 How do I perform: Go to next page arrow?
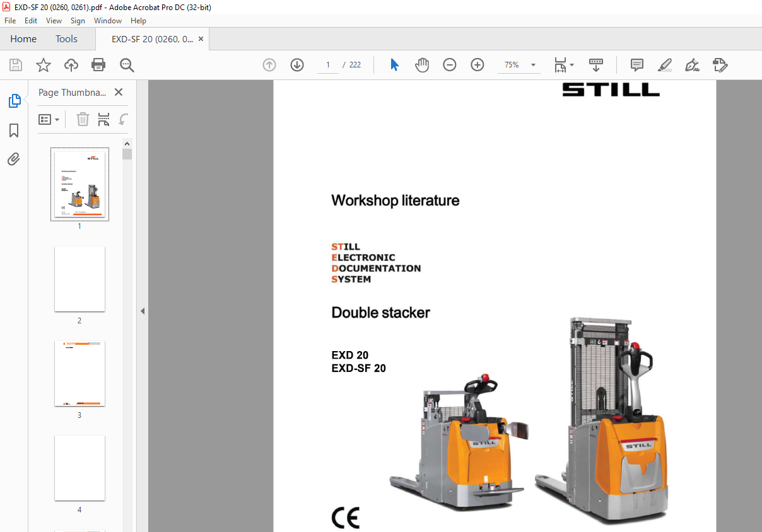point(297,65)
